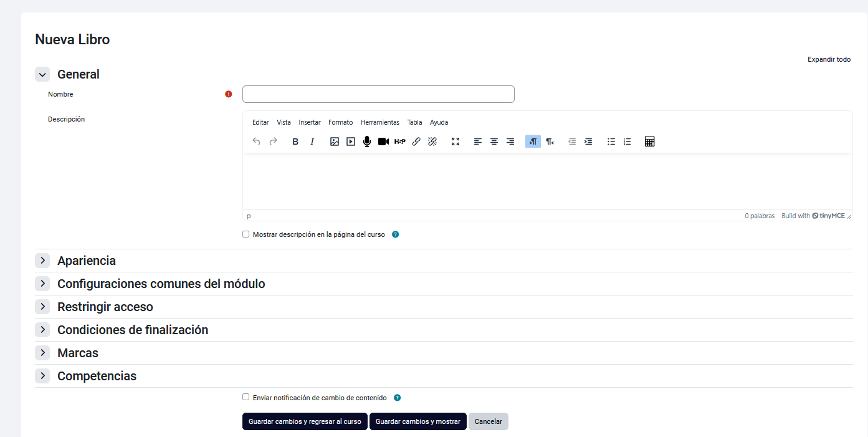Viewport: 868px width, 437px height.
Task: Click the video camera record icon
Action: tap(383, 142)
